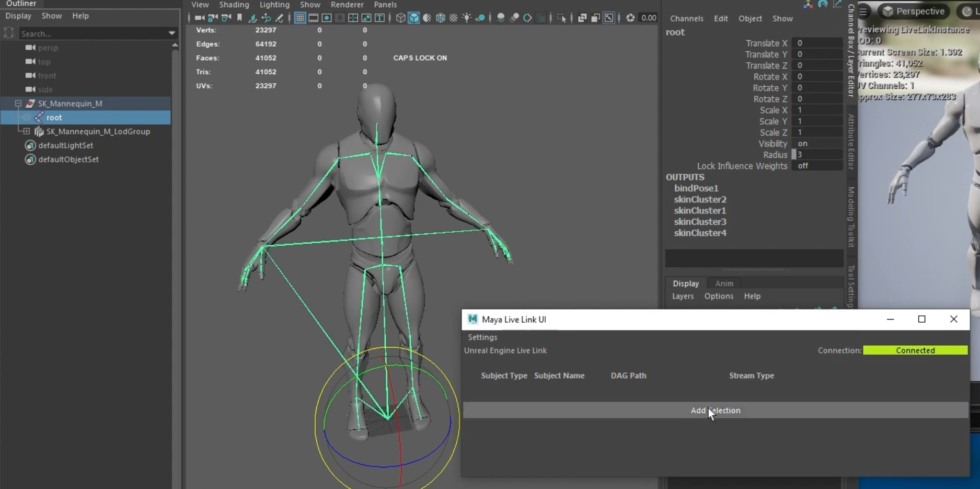Click the Select Camera icon in viewport toolbar
The height and width of the screenshot is (489, 980).
(199, 18)
